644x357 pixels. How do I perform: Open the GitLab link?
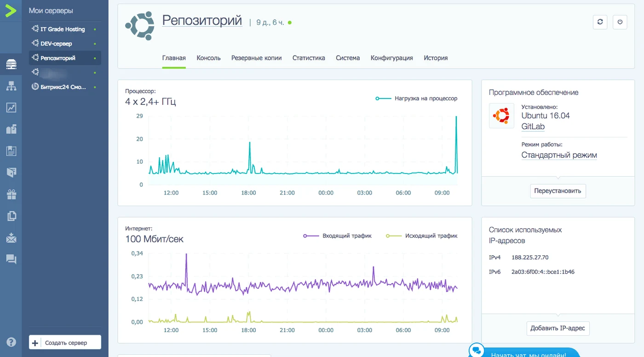[x=533, y=127]
